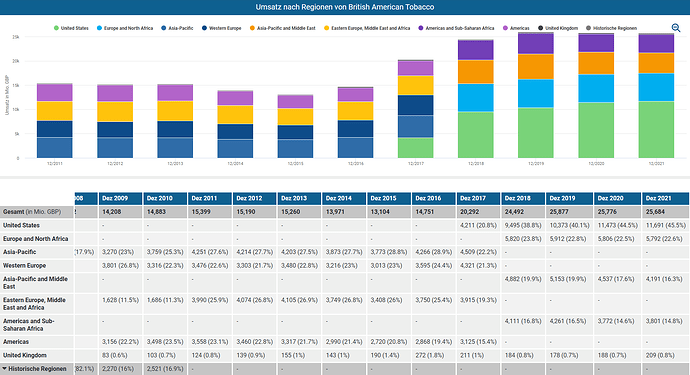Toggle United States legend series

point(71,28)
